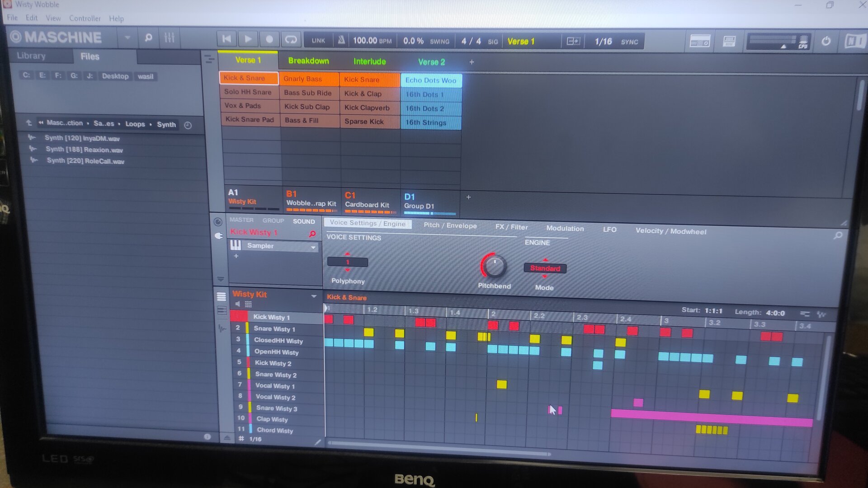Image resolution: width=868 pixels, height=488 pixels.
Task: Select group B1 Wobble..rap Kit
Action: [311, 201]
